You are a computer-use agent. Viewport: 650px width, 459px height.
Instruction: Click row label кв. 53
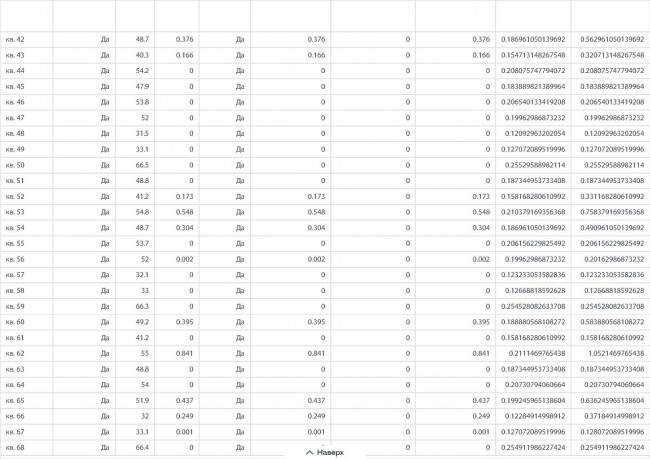[x=15, y=212]
